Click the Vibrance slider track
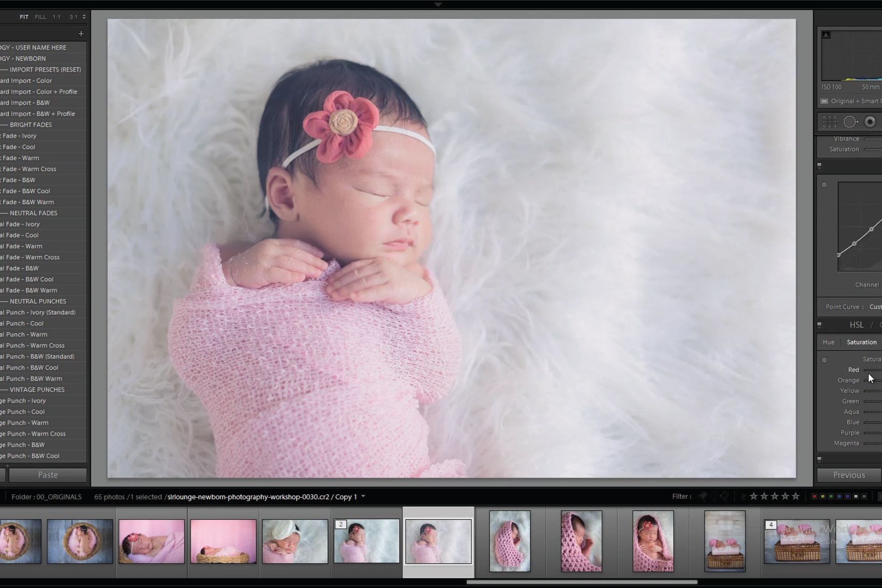 [873, 139]
